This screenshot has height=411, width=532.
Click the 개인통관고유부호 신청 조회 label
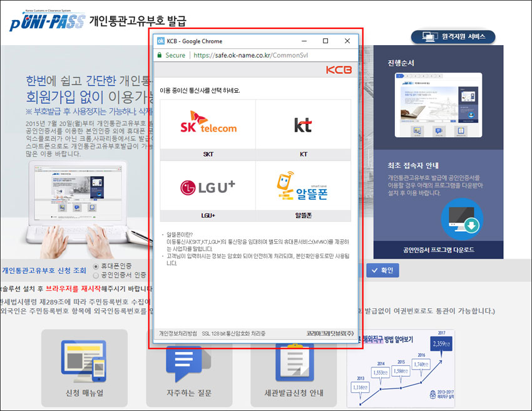(44, 271)
